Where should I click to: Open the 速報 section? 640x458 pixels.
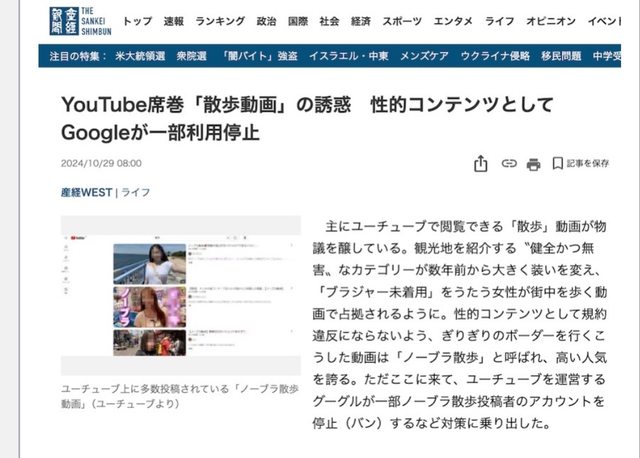point(174,20)
